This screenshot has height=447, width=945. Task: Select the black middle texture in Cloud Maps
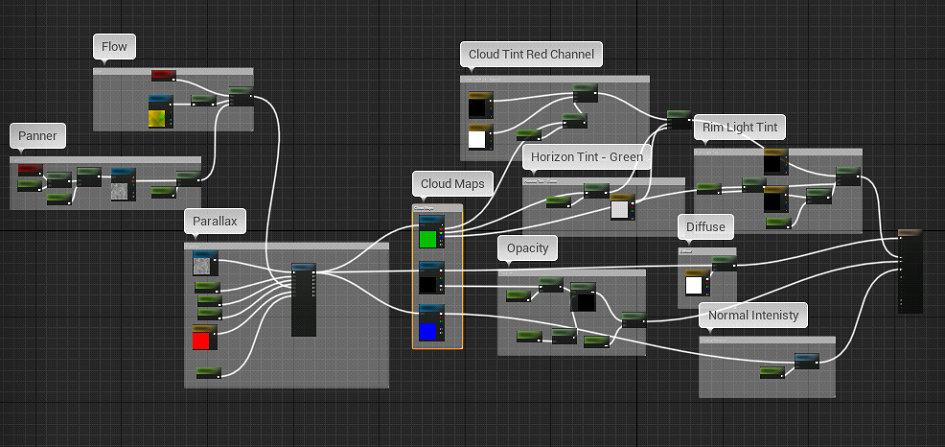(x=429, y=283)
